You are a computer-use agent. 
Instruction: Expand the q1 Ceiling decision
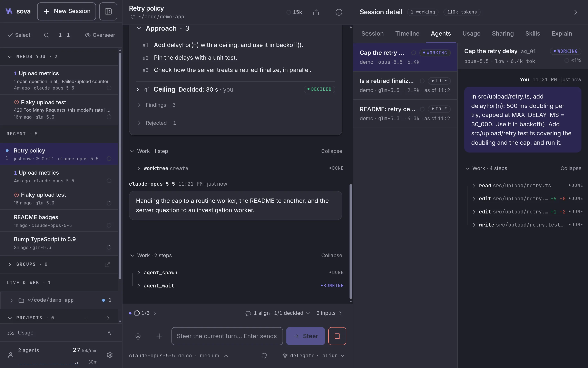pos(138,90)
